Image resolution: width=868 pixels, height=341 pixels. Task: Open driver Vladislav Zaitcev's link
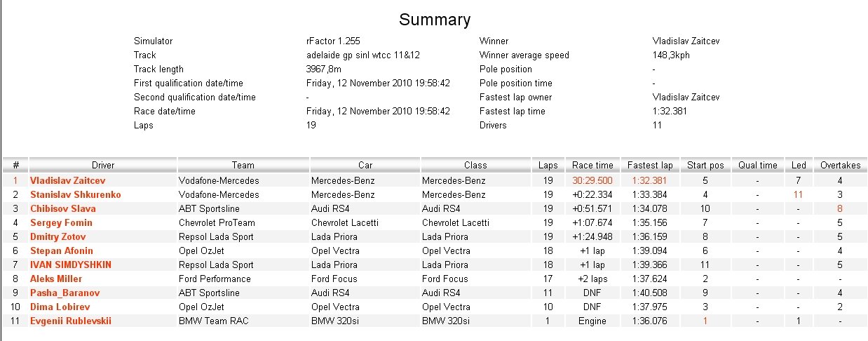click(x=67, y=180)
